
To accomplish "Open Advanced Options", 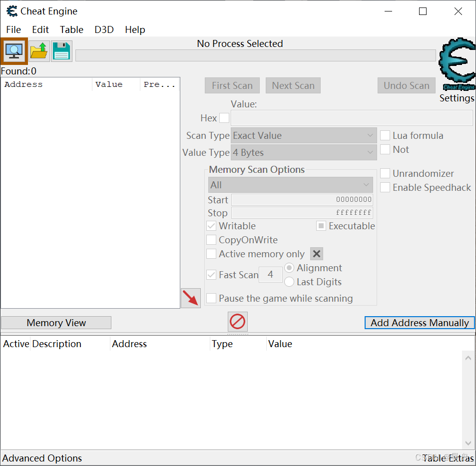I will point(42,458).
